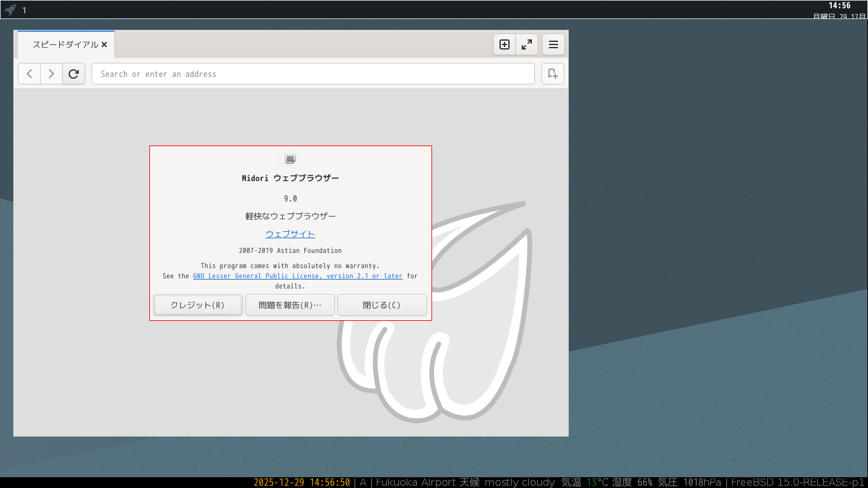This screenshot has height=488, width=868.
Task: Click the 1018hPa pressure reading
Action: [x=703, y=482]
